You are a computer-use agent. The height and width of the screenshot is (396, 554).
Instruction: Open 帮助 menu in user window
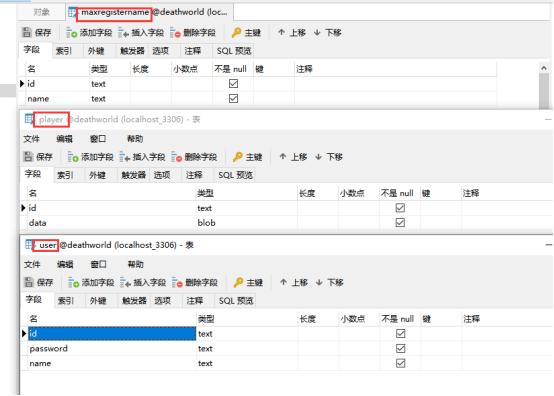(x=136, y=264)
